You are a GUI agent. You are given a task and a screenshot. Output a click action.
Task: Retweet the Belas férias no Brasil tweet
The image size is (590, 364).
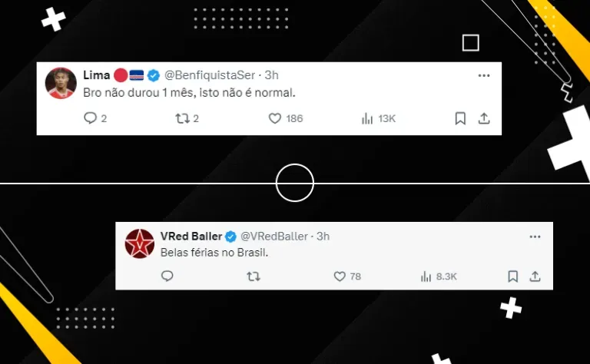pyautogui.click(x=254, y=276)
